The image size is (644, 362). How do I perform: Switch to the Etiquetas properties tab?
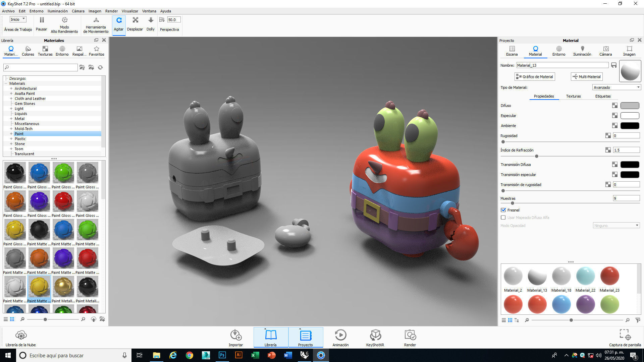point(603,96)
